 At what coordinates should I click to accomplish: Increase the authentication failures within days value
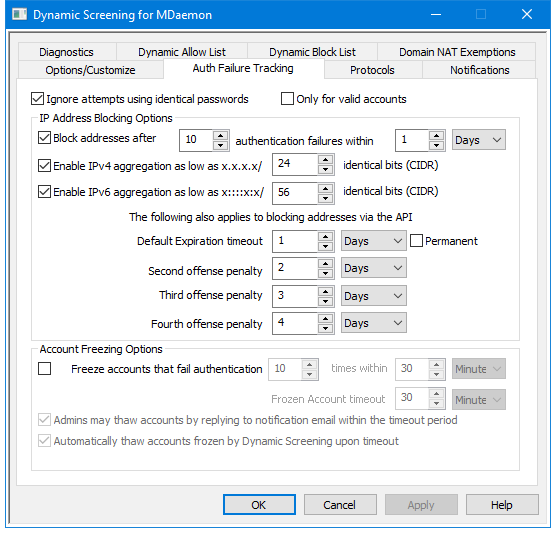coord(437,136)
